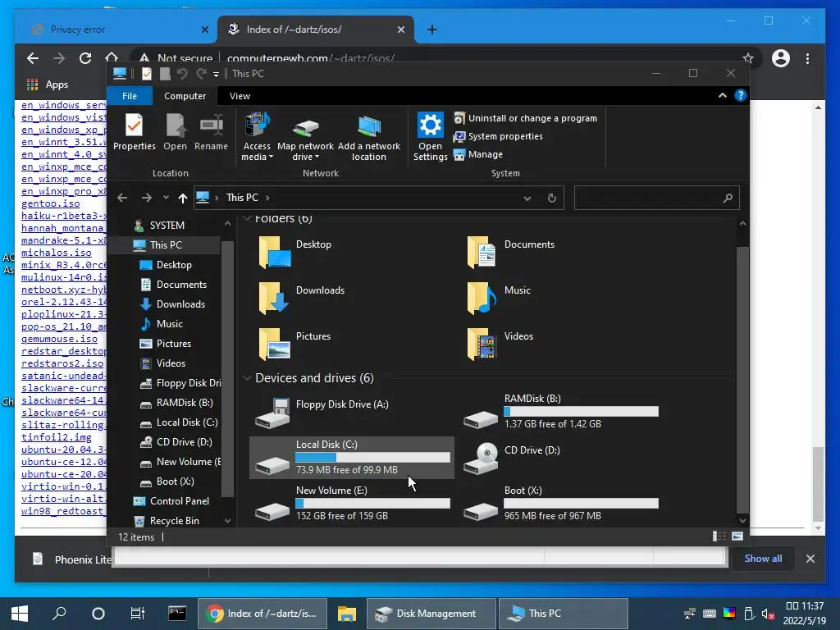This screenshot has width=840, height=630.
Task: Reload the browser page
Action: (85, 58)
